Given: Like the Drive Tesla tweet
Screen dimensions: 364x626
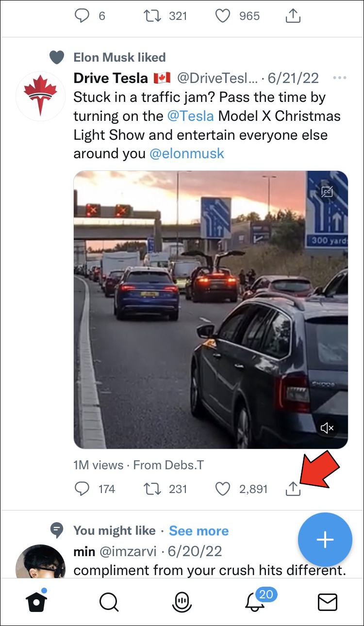Looking at the screenshot, I should (223, 489).
